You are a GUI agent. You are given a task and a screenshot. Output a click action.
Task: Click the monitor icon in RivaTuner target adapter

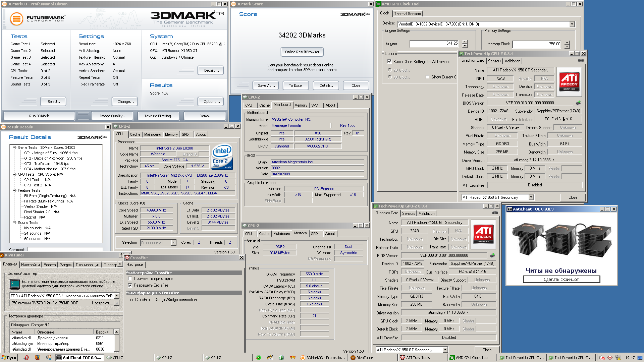pos(15,284)
